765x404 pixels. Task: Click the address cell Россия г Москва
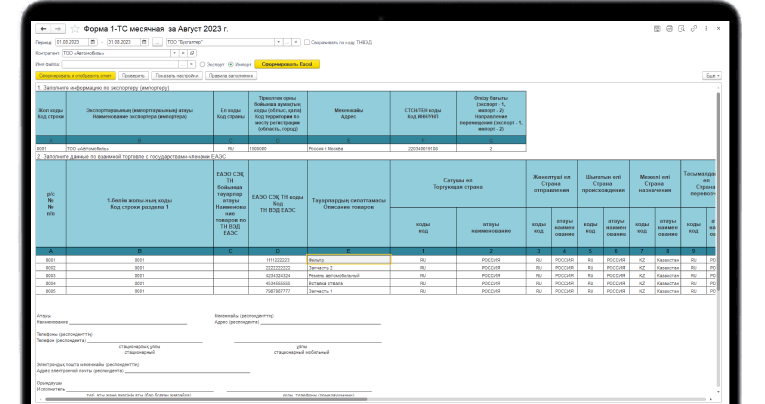tap(348, 148)
